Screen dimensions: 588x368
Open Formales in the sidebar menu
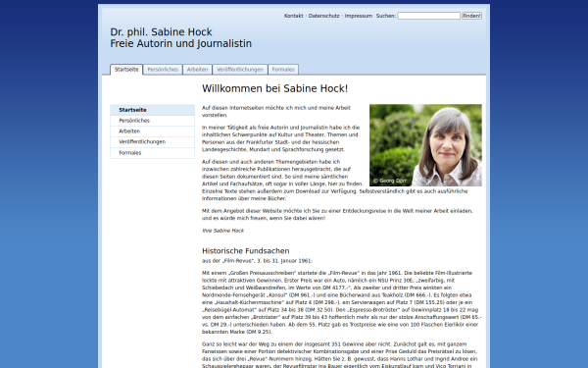click(152, 153)
